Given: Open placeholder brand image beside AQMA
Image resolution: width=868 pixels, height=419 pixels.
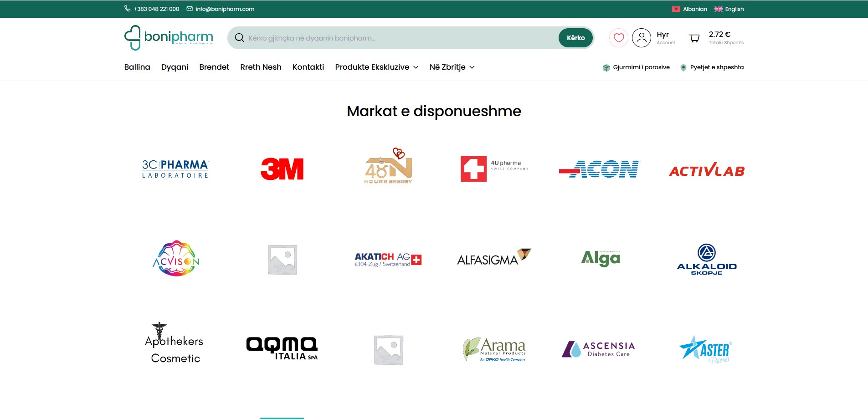Looking at the screenshot, I should pyautogui.click(x=388, y=350).
